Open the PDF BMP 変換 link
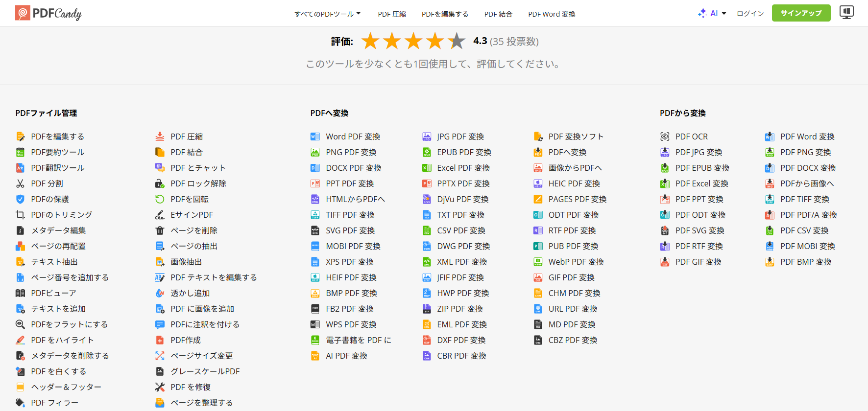 (806, 262)
